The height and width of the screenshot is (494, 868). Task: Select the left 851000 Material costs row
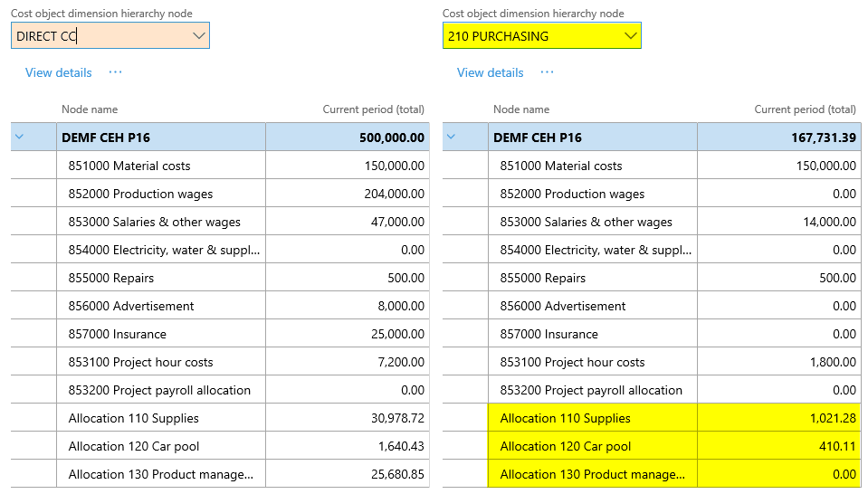[129, 166]
